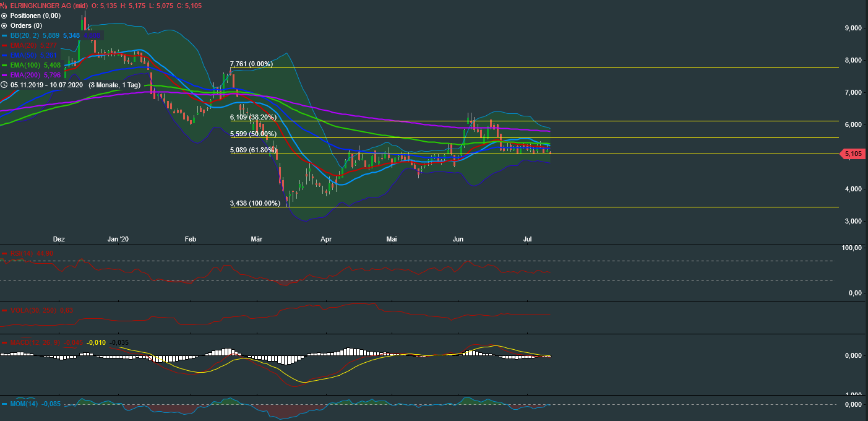
Task: Select the EMA(50) indicator label
Action: coord(24,55)
